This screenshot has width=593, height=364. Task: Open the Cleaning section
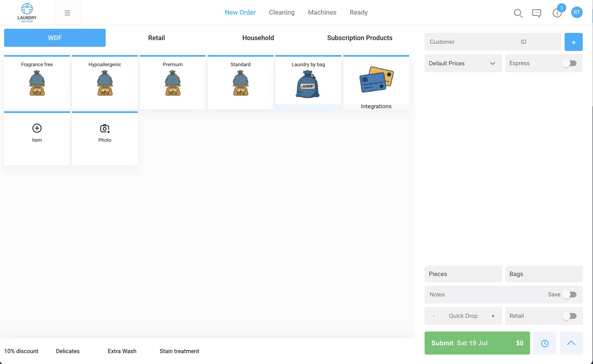(x=282, y=12)
